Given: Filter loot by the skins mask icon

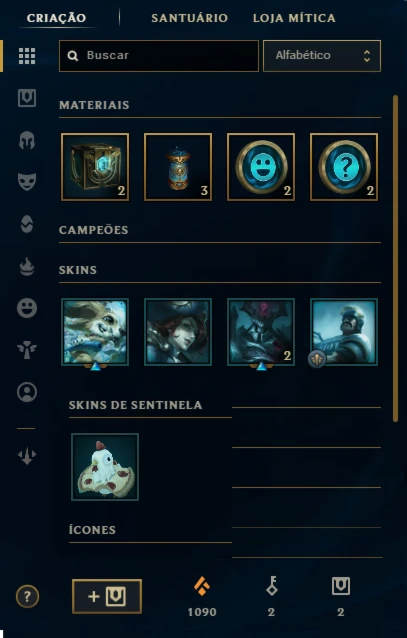Looking at the screenshot, I should pos(27,182).
